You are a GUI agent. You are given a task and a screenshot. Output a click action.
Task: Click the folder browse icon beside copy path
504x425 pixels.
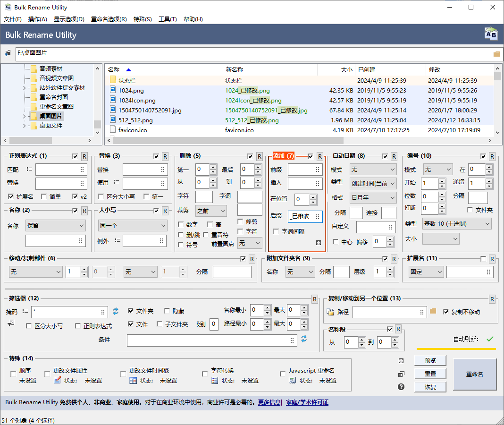point(433,311)
